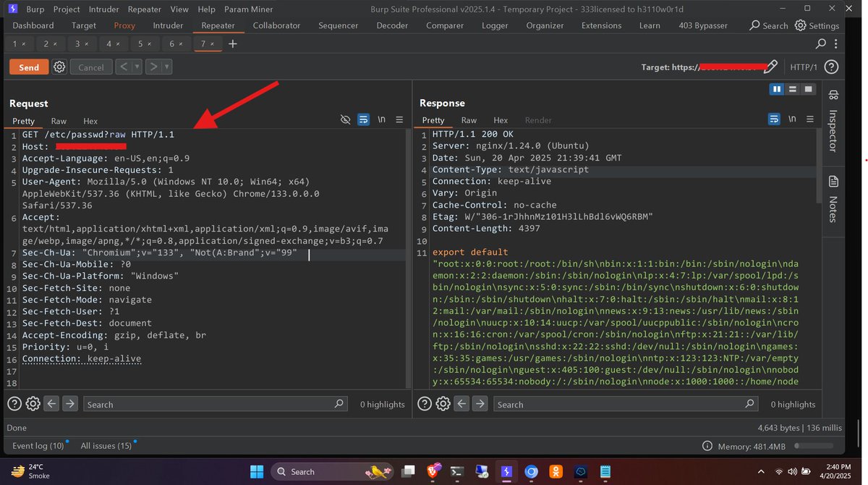Open the Burp menu
Screen dimensions: 868x485
pos(35,9)
